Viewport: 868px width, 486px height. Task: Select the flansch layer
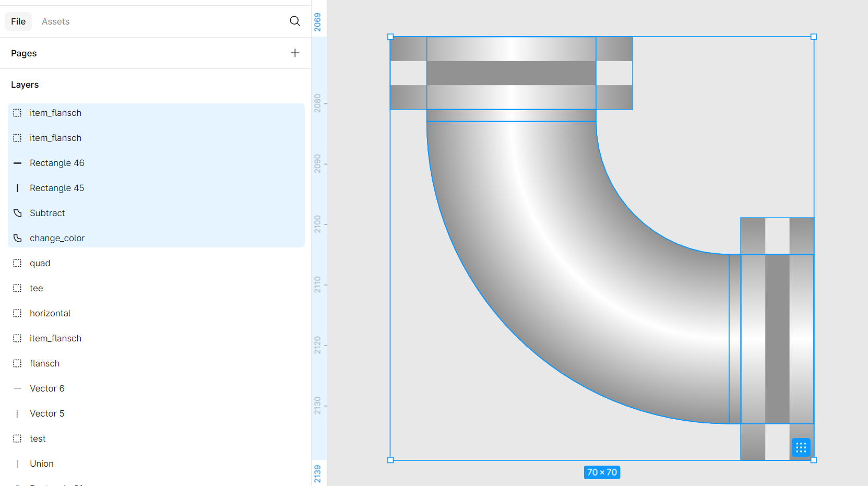[44, 363]
